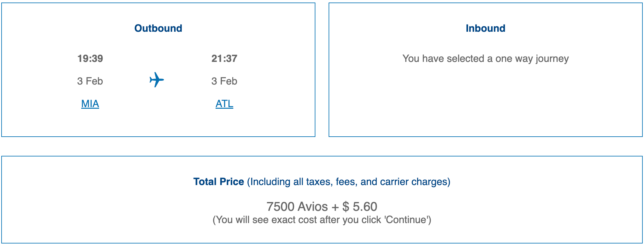
Task: Click the 21:37 arrival time
Action: [224, 58]
